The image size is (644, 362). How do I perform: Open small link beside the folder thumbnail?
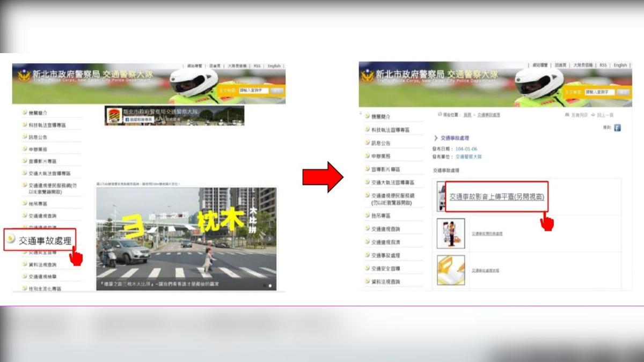pos(486,270)
